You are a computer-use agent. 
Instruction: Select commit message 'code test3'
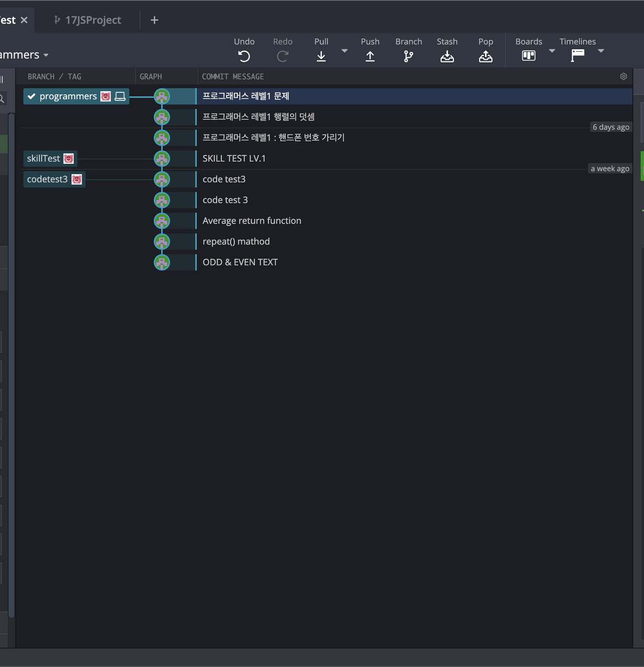point(224,179)
